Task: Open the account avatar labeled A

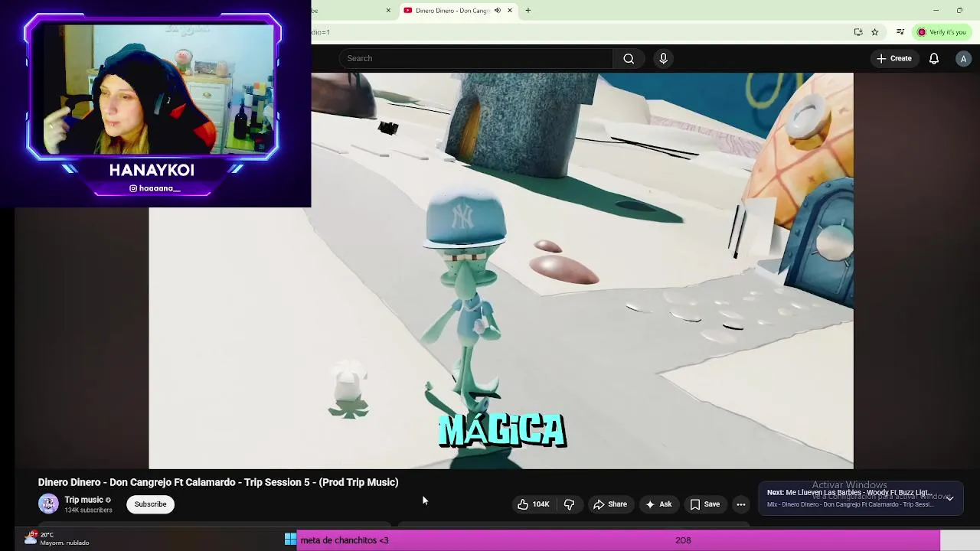Action: (x=963, y=58)
